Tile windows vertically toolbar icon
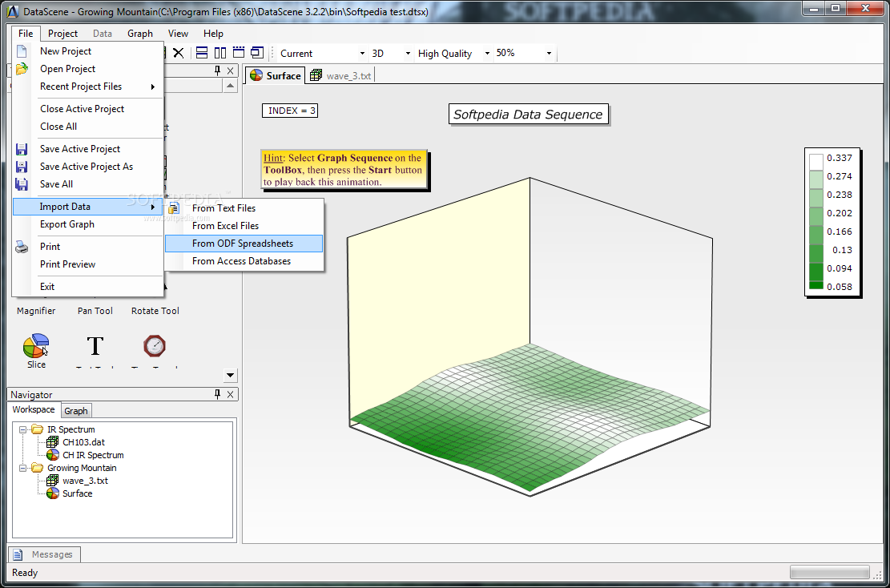Viewport: 890px width, 588px height. click(x=220, y=53)
